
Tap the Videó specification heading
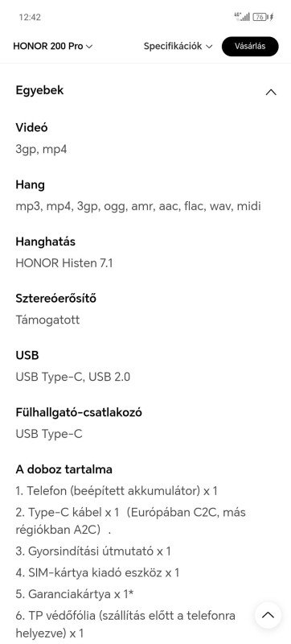click(x=31, y=127)
